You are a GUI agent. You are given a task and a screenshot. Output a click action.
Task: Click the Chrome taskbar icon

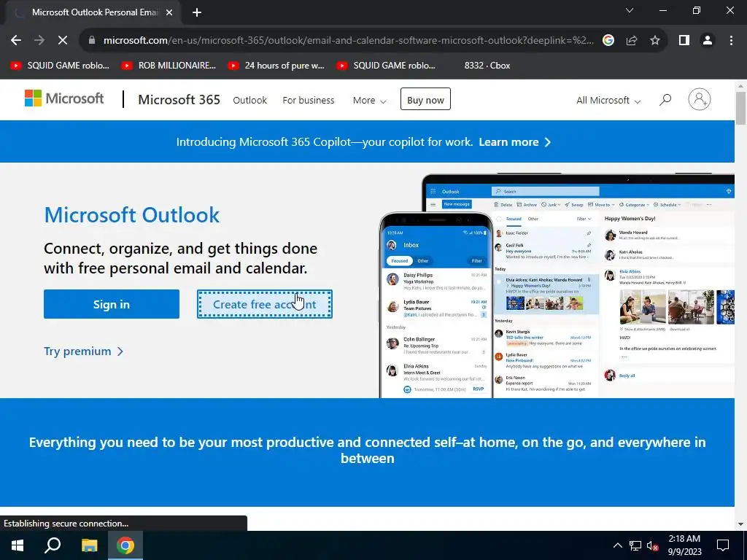(x=125, y=545)
